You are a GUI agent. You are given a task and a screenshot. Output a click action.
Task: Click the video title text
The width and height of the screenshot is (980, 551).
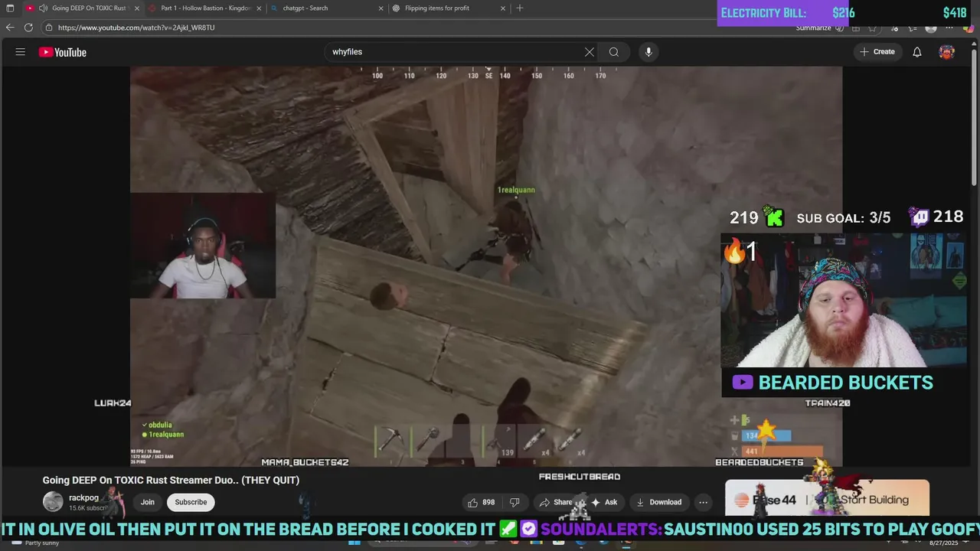(171, 480)
